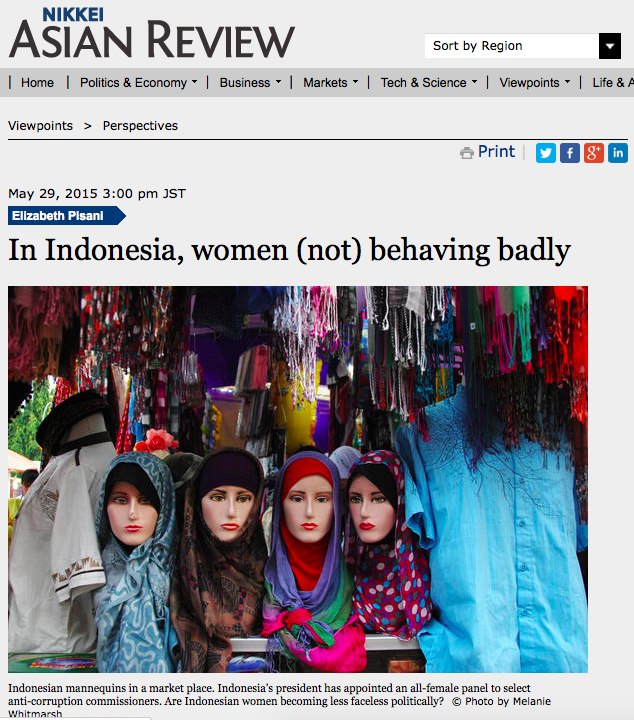Share article on LinkedIn
This screenshot has height=720, width=634.
pyautogui.click(x=618, y=153)
